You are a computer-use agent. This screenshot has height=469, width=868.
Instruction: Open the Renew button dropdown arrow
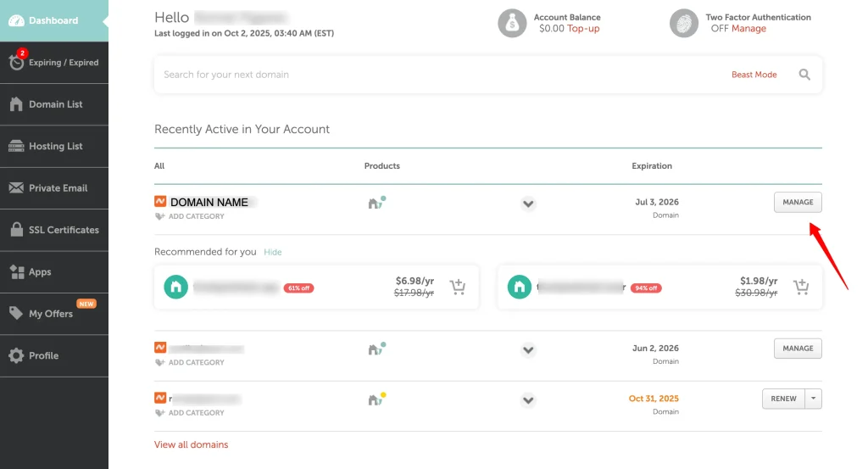click(814, 399)
